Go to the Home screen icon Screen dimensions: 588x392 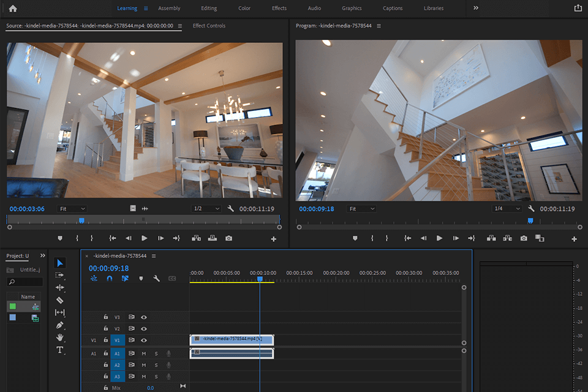pos(13,8)
